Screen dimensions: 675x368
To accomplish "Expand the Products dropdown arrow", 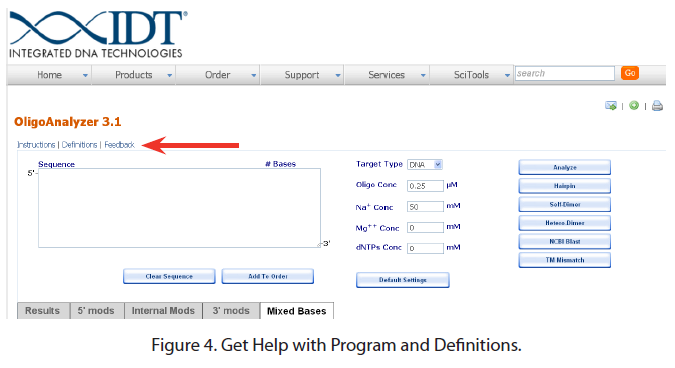I will (x=170, y=76).
